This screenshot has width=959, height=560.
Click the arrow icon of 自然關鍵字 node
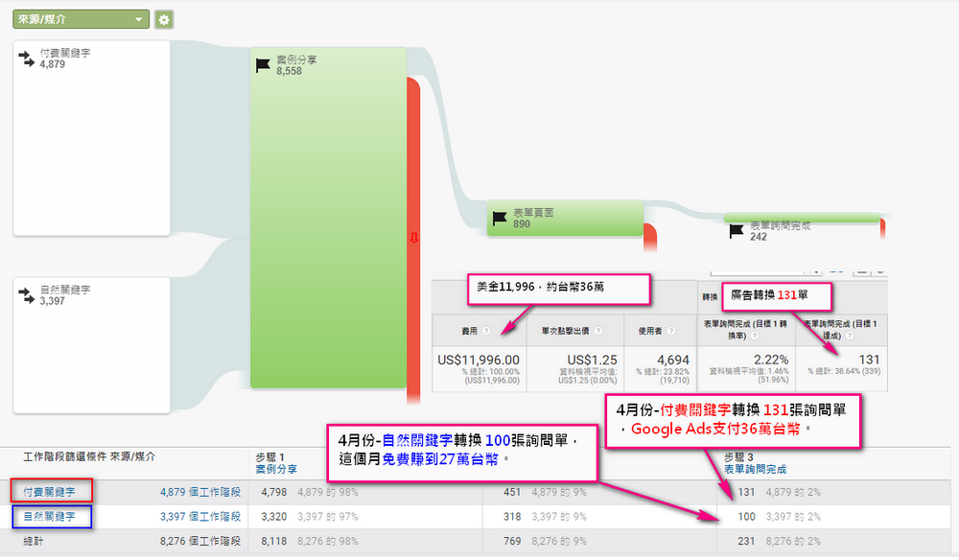tap(26, 295)
